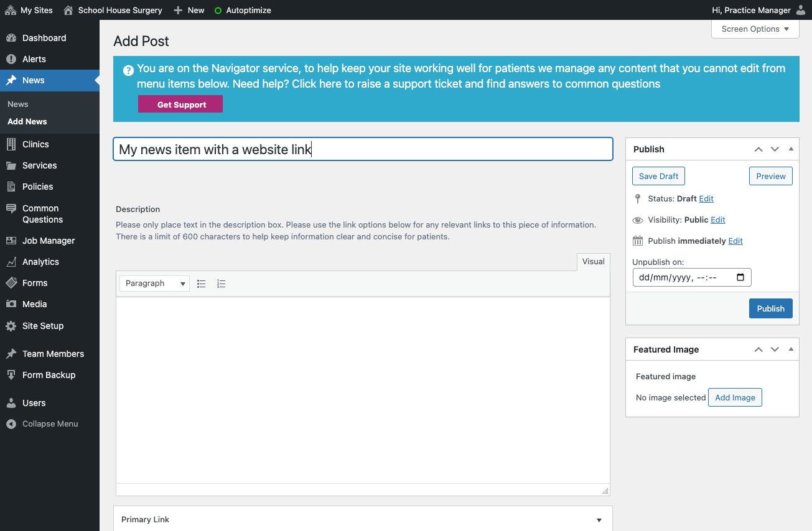The image size is (812, 531).
Task: Open Common Questions in the sidebar
Action: pyautogui.click(x=50, y=214)
